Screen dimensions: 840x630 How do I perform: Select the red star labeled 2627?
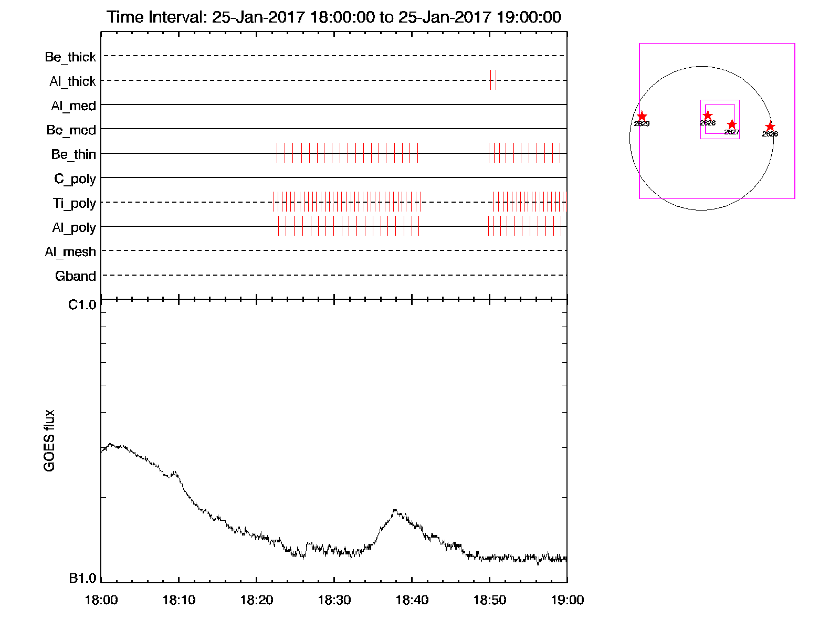(732, 125)
